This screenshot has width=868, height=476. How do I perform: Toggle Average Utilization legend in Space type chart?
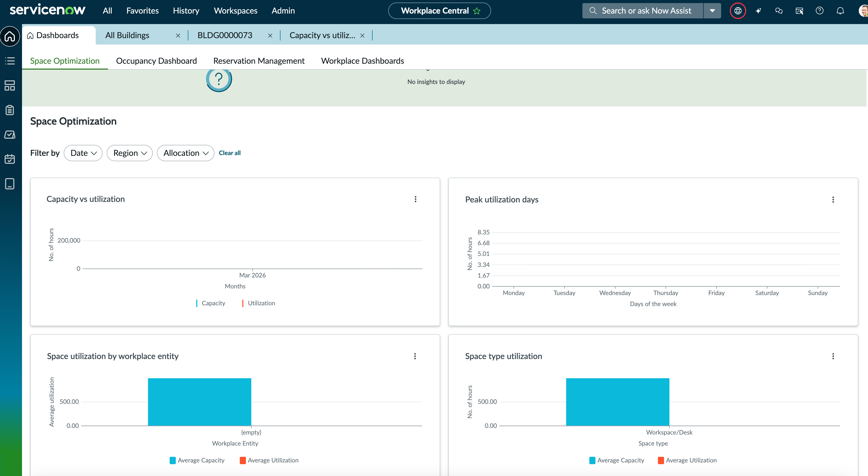(x=687, y=460)
